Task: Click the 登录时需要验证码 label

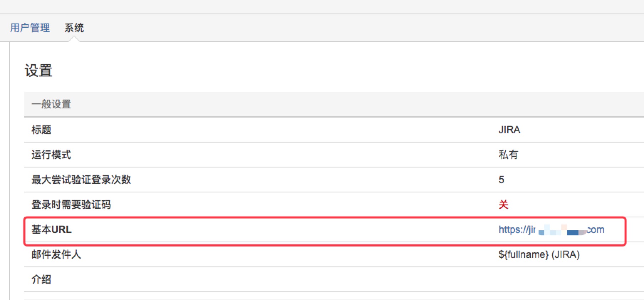Action: 71,205
